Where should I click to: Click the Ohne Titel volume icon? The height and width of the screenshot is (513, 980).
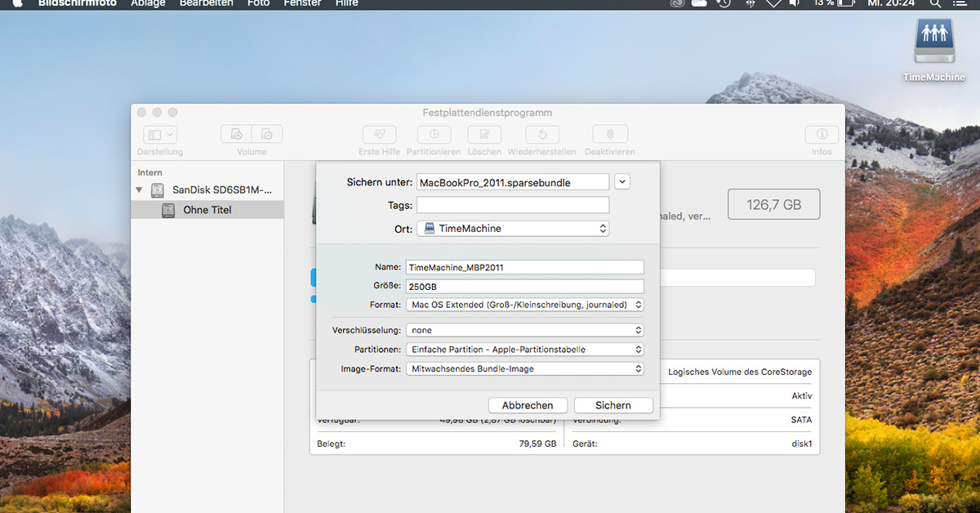(168, 210)
